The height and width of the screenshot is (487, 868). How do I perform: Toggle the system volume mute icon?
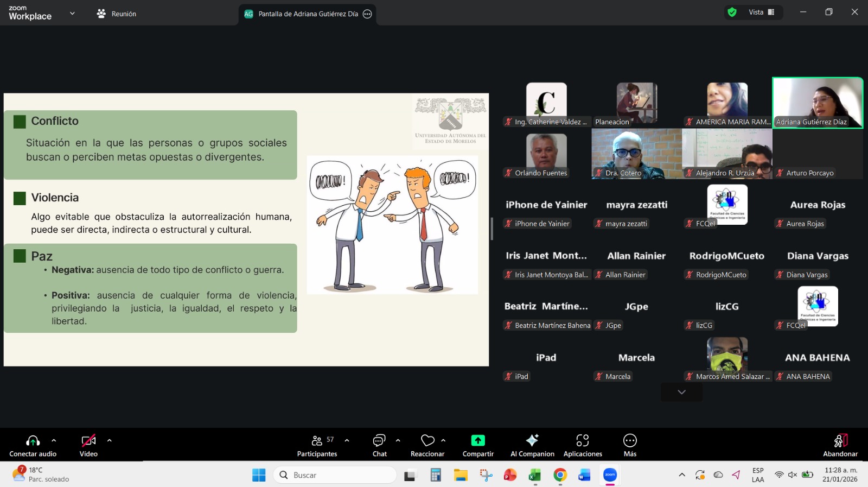(793, 475)
